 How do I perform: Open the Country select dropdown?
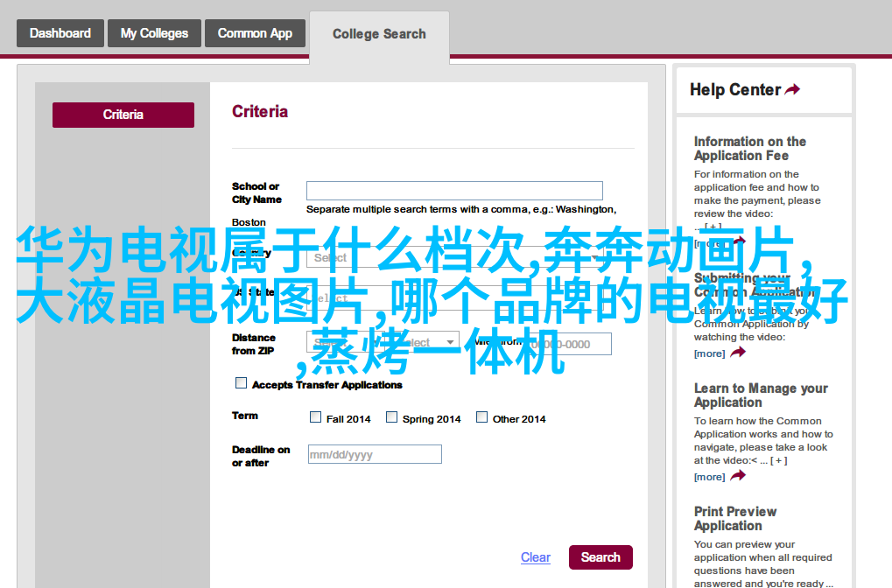tap(454, 257)
